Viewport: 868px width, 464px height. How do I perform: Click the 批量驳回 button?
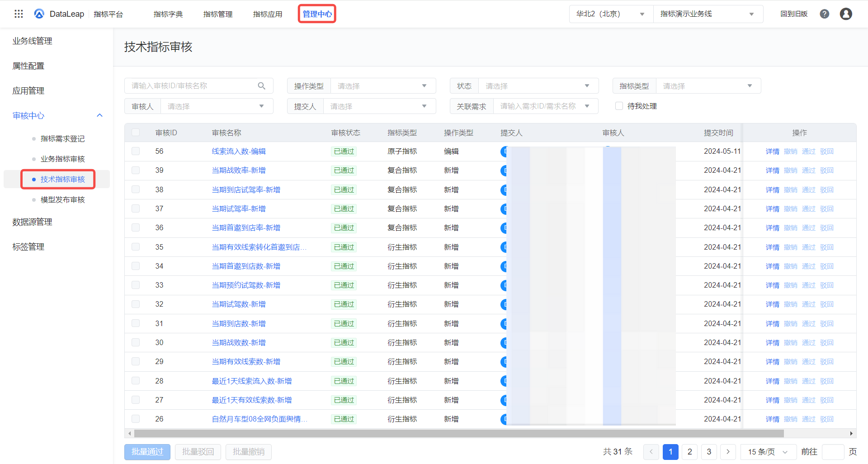coord(198,452)
